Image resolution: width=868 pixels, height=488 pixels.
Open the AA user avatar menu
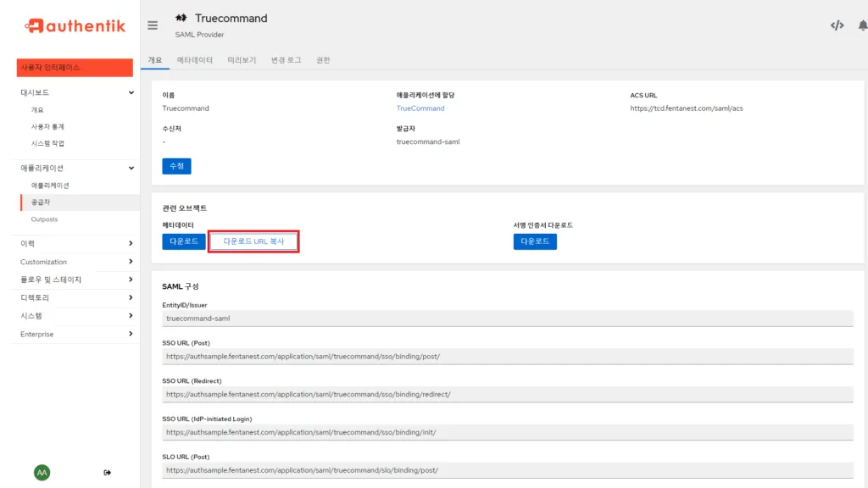coord(42,472)
